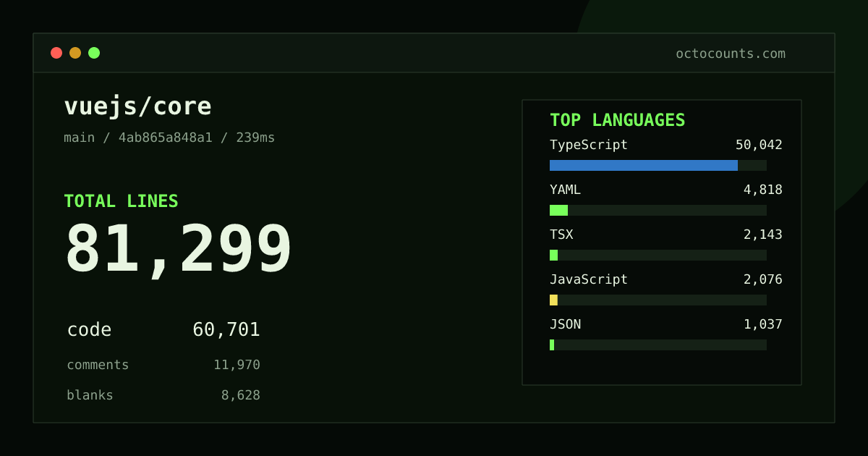Click the red close dot
Image resolution: width=868 pixels, height=456 pixels.
click(56, 53)
